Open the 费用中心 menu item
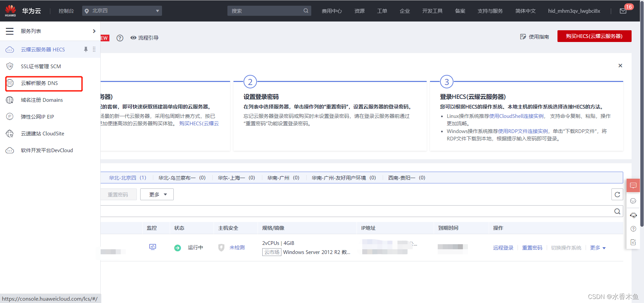The width and height of the screenshot is (644, 303). click(x=332, y=10)
